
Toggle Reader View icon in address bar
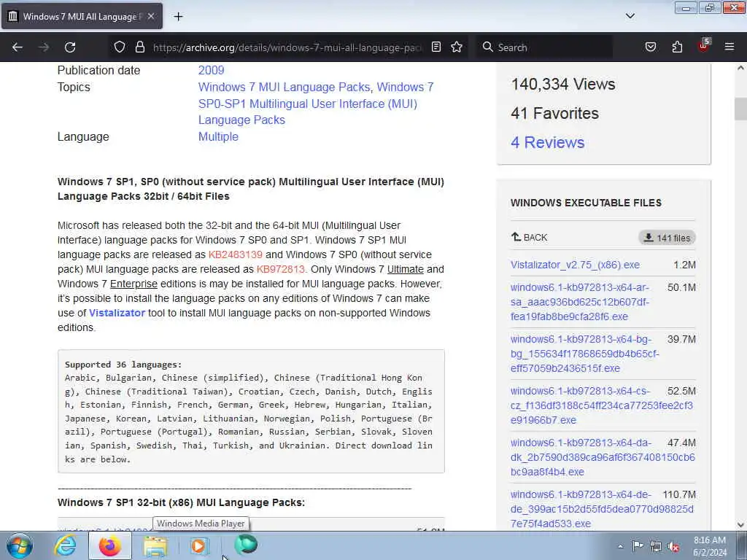pos(436,47)
